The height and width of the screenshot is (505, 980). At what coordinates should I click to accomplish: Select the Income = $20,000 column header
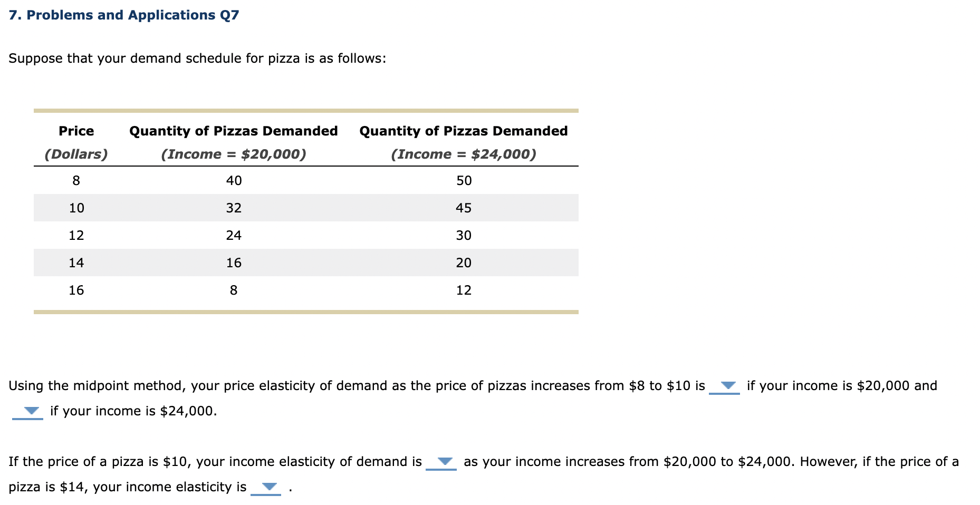[x=233, y=142]
